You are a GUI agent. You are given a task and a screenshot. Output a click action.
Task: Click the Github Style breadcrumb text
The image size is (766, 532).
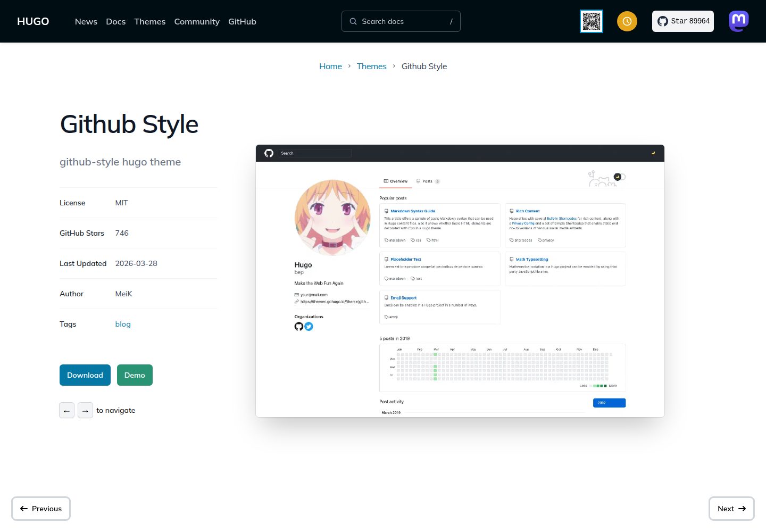tap(424, 66)
